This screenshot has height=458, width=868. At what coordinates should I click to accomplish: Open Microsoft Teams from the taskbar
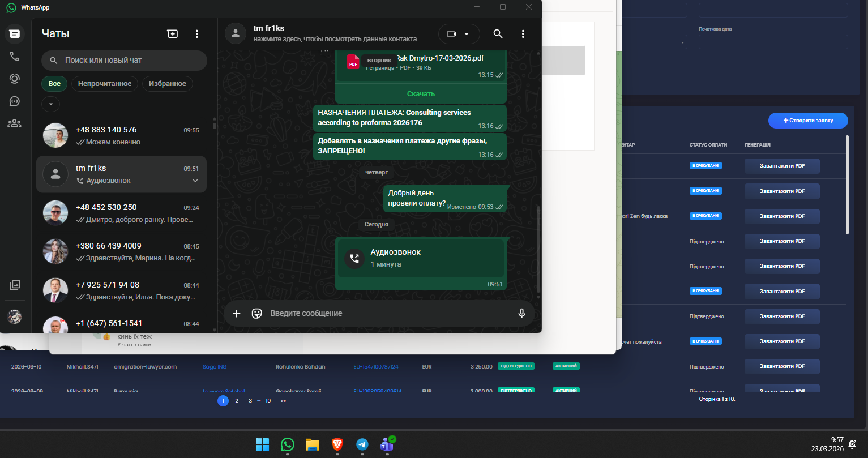pyautogui.click(x=387, y=445)
